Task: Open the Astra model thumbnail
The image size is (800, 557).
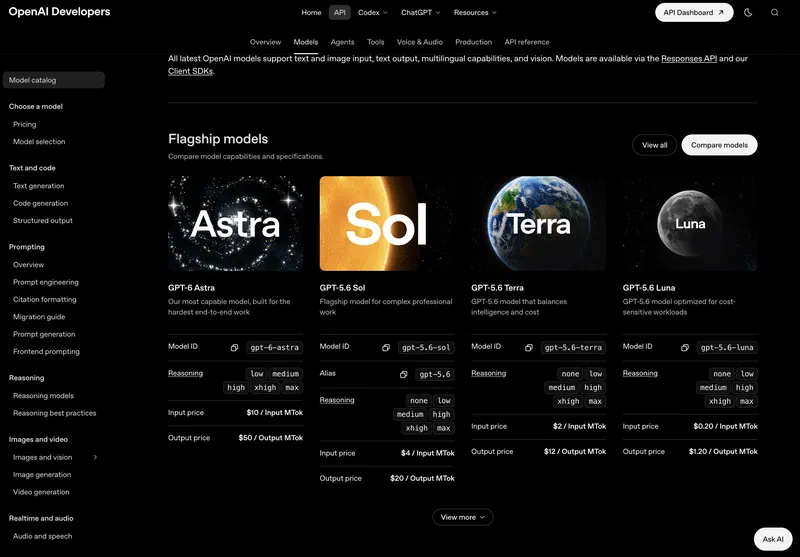Action: [x=235, y=223]
